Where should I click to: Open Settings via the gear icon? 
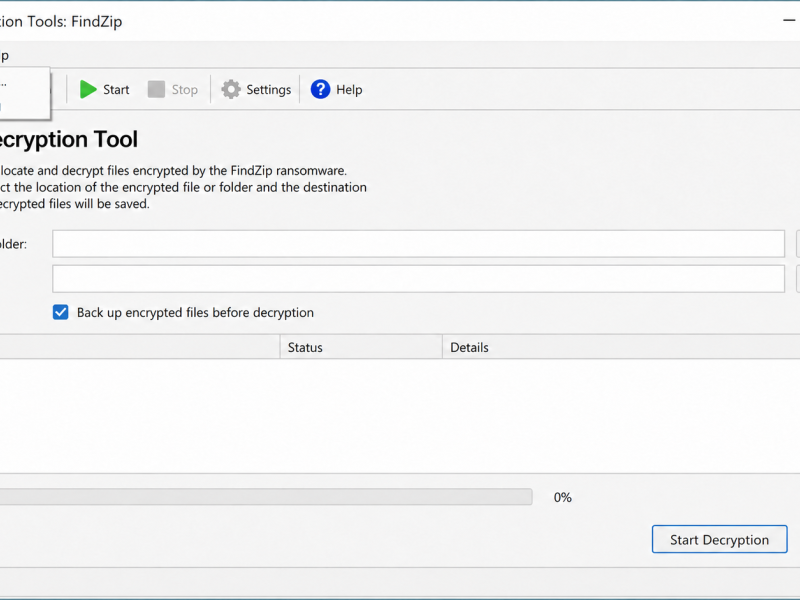click(231, 89)
